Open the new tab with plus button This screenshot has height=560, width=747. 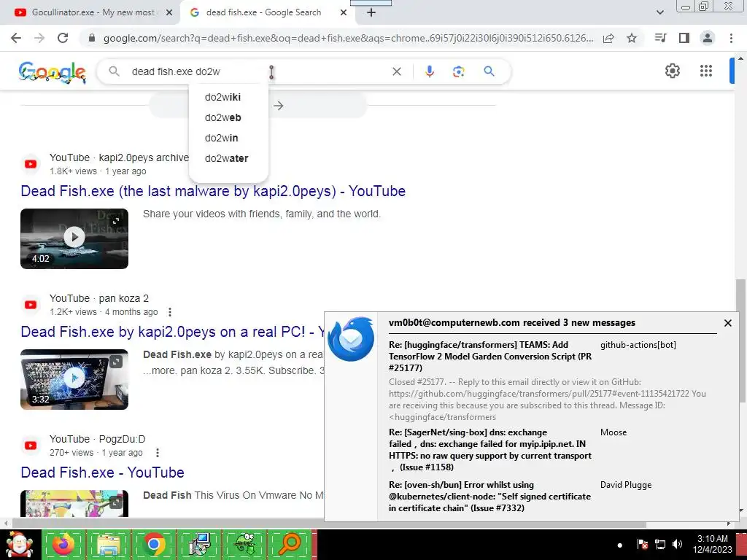371,13
